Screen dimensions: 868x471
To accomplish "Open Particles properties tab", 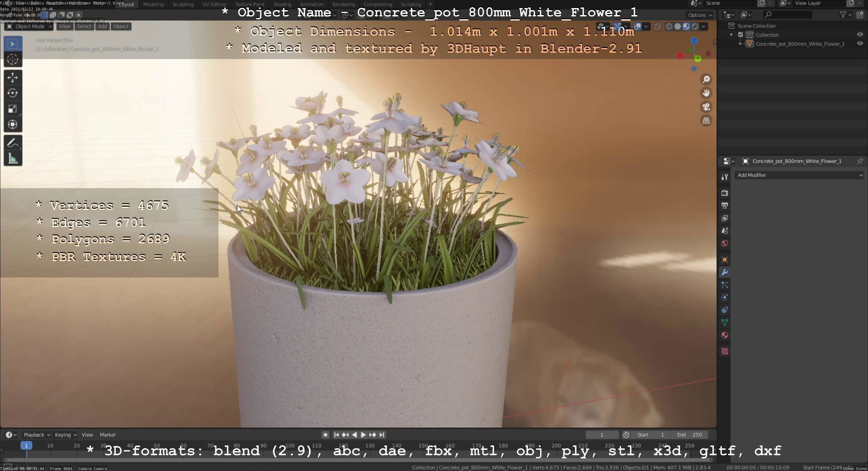I will pos(725,285).
